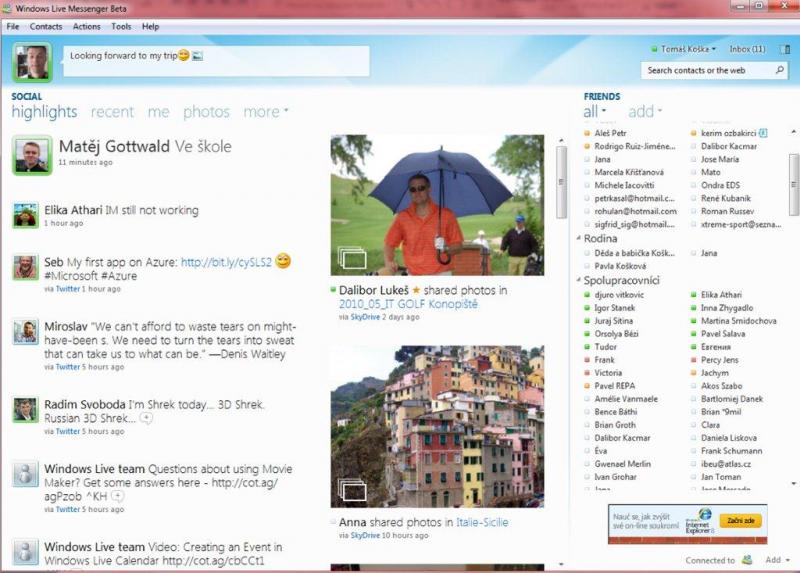Image resolution: width=800 pixels, height=573 pixels.
Task: Select contact Aleš Petr
Action: (610, 133)
